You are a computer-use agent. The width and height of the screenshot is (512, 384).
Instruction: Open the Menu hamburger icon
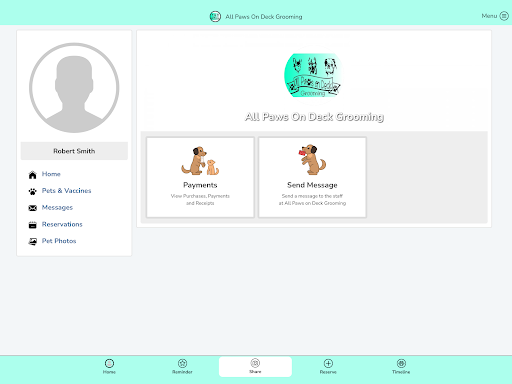(504, 16)
